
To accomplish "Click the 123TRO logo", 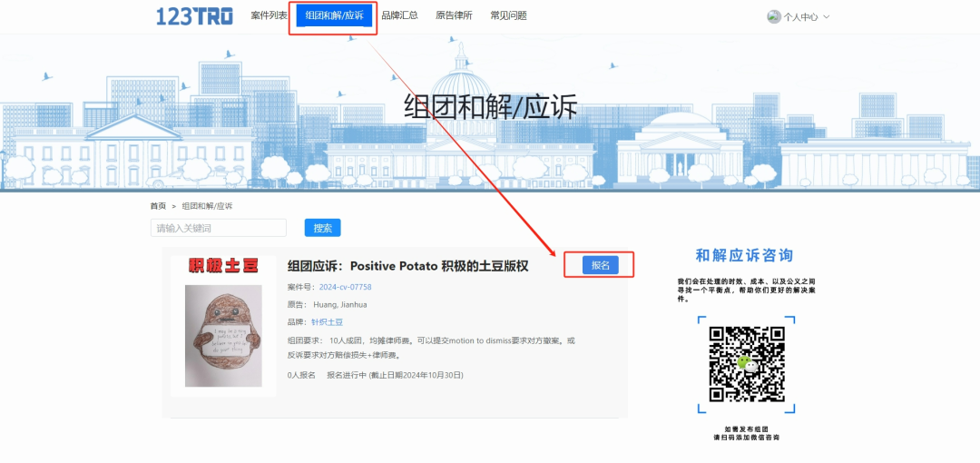I will tap(194, 15).
